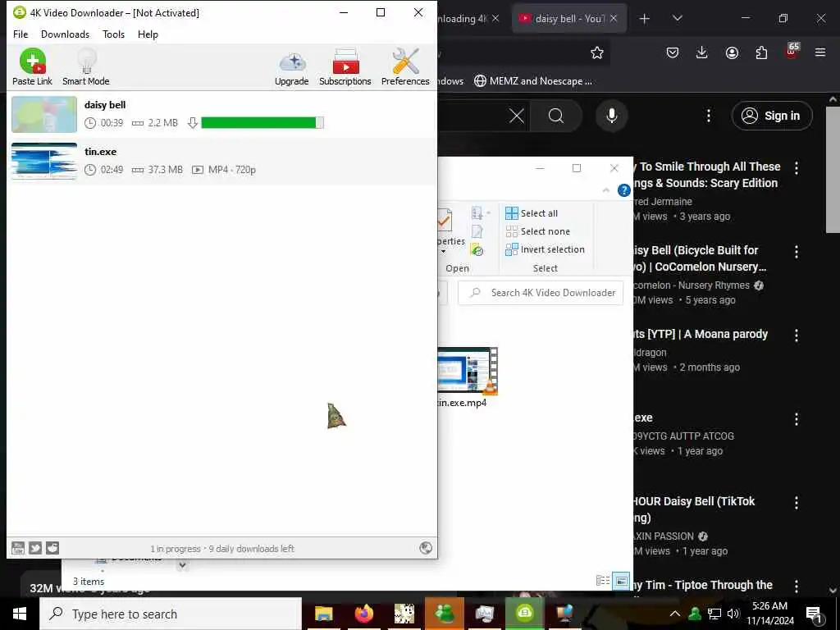The height and width of the screenshot is (630, 840).
Task: Expand Firefox list all tabs chevron
Action: tap(678, 18)
